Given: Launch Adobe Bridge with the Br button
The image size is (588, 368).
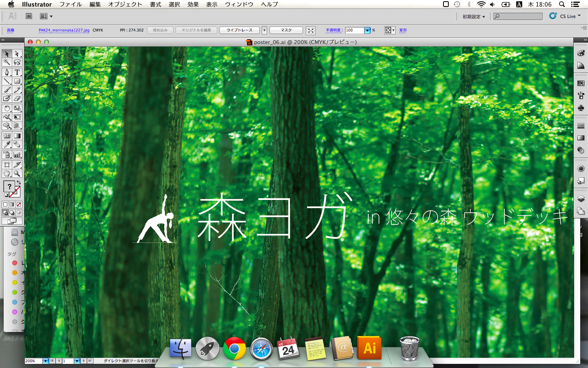Looking at the screenshot, I should (x=29, y=16).
